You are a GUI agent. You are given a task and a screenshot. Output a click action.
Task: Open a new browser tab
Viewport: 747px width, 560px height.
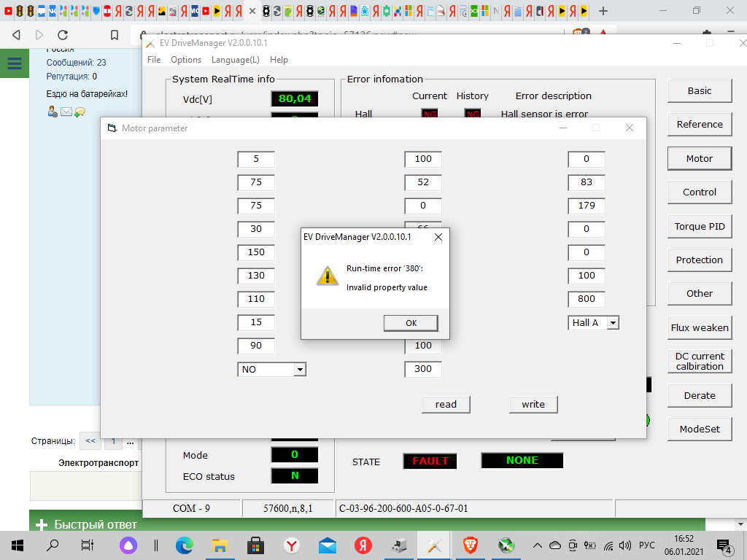click(x=604, y=11)
